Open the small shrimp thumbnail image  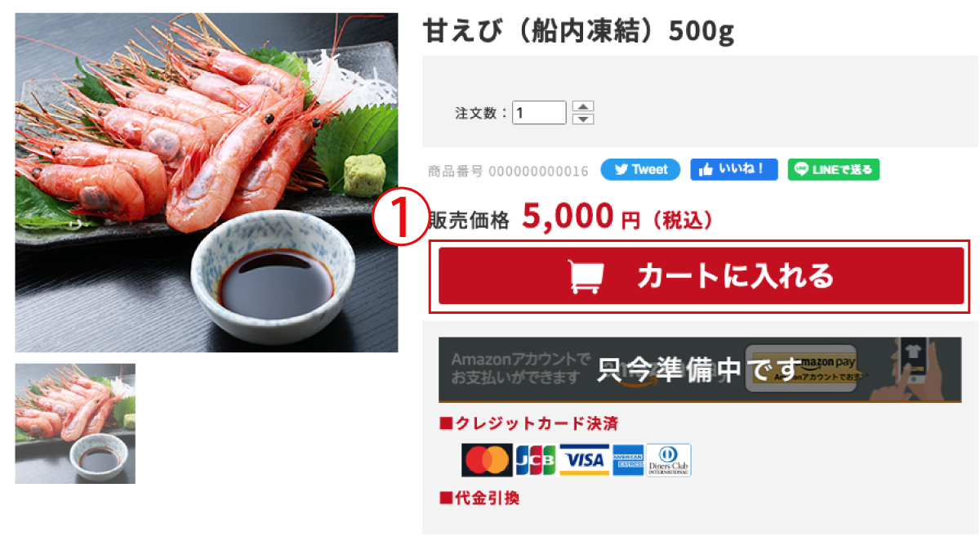75,423
